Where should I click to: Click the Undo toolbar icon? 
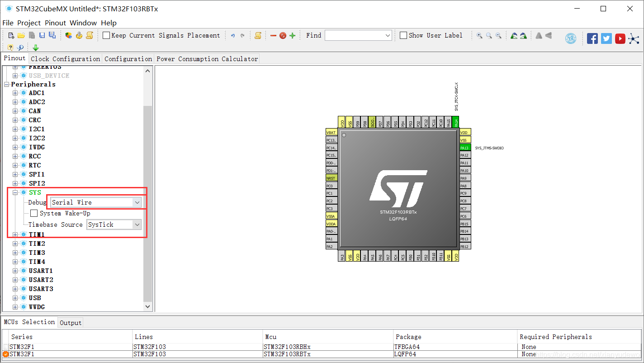tap(233, 35)
